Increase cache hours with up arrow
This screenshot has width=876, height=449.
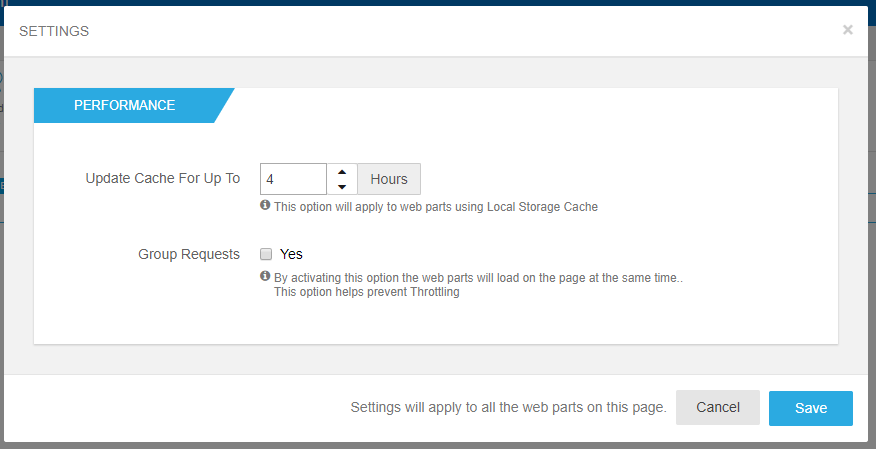coord(342,172)
